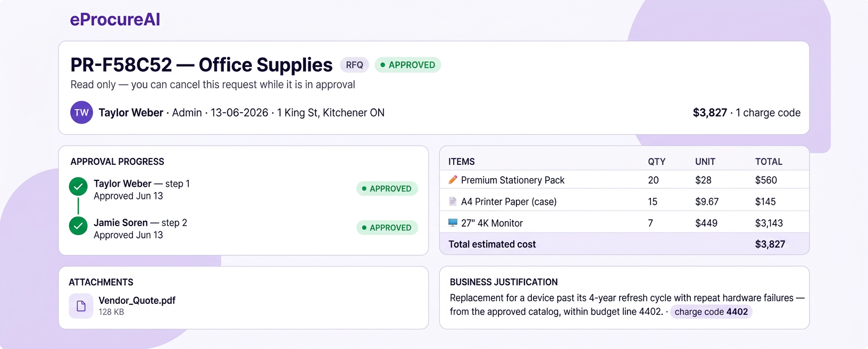Image resolution: width=868 pixels, height=349 pixels.
Task: Click the Vendor_Quote.pdf file icon
Action: point(81,306)
